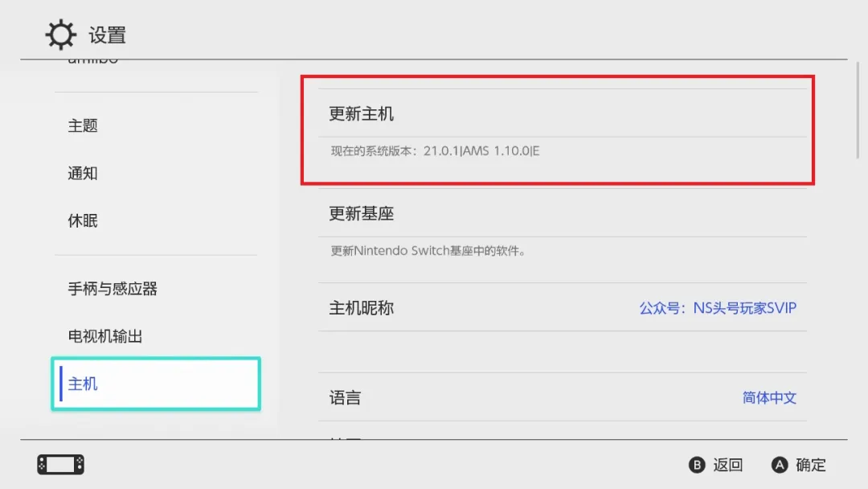
Task: Choose the 更新主机 option
Action: point(362,114)
